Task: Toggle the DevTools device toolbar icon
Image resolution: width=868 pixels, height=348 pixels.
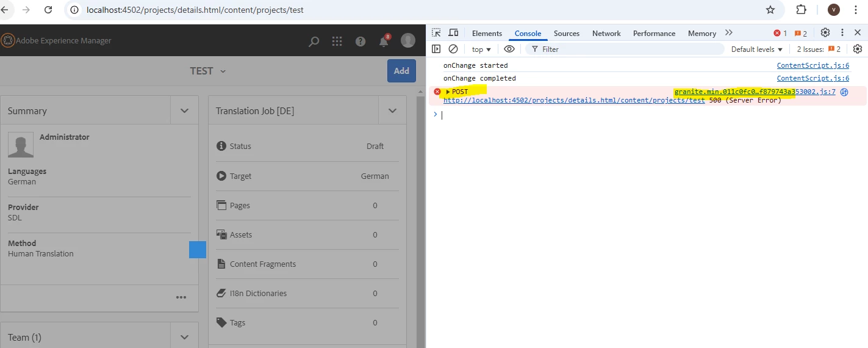Action: point(453,33)
